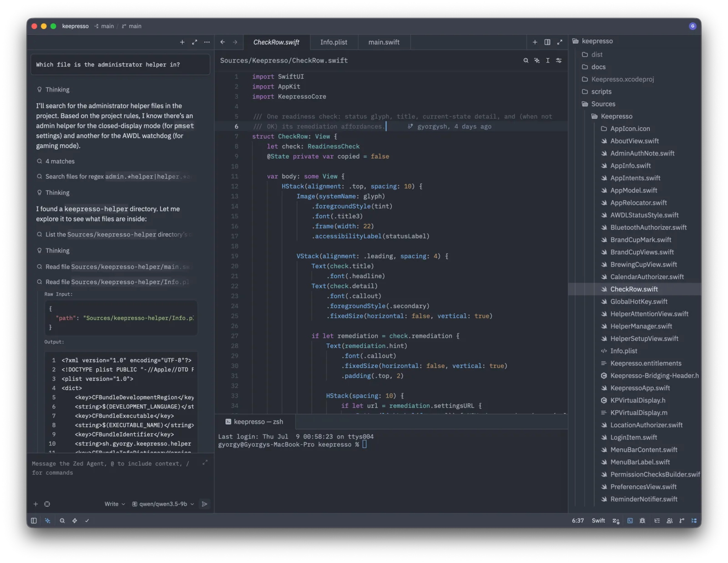Open edit prediction menu in status bar
Screen dimensions: 728x563
pyautogui.click(x=616, y=521)
